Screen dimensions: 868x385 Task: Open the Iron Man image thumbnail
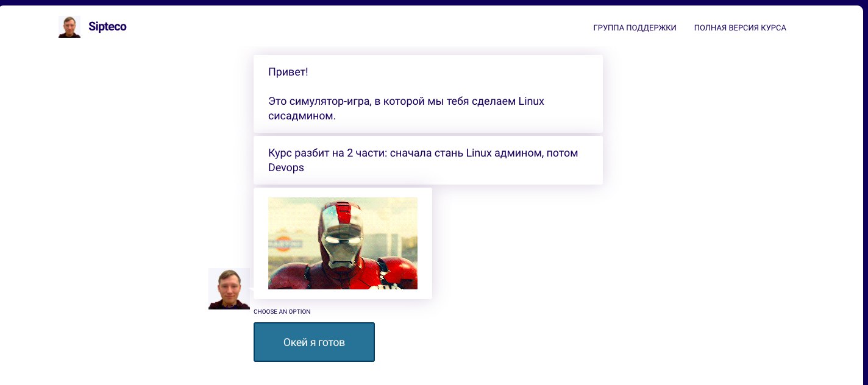[343, 243]
